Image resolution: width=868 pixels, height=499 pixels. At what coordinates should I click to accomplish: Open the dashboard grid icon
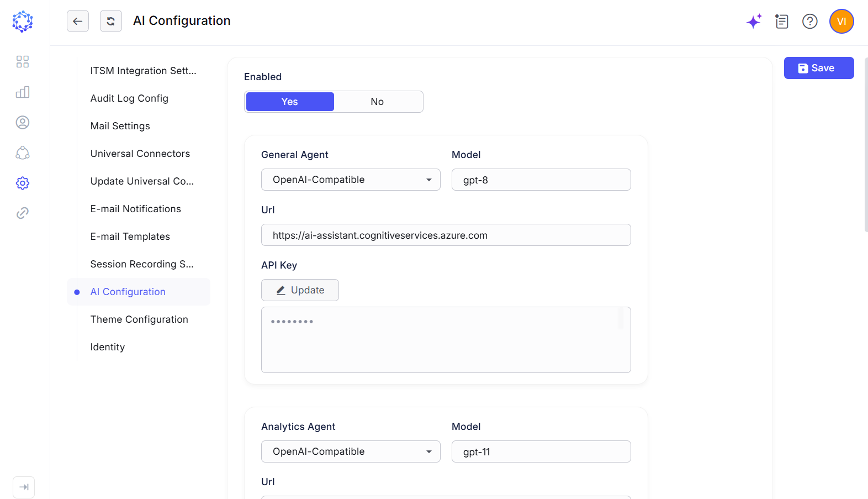[23, 61]
